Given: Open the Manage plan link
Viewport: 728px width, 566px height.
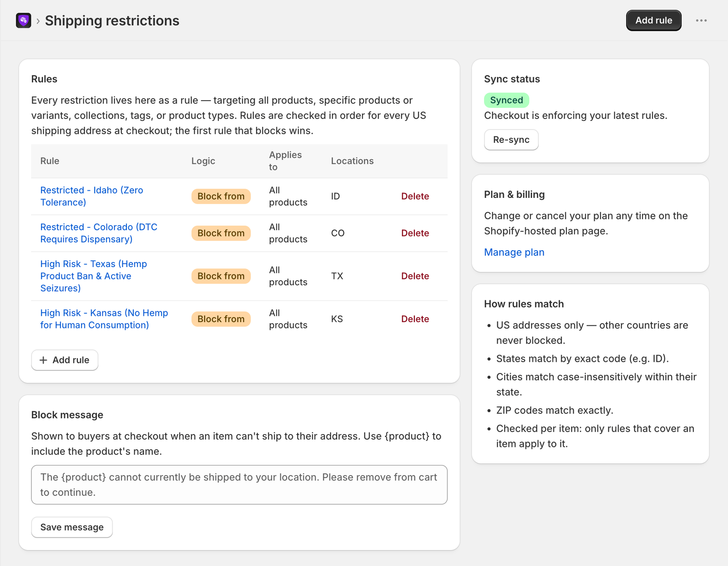Looking at the screenshot, I should pyautogui.click(x=514, y=252).
